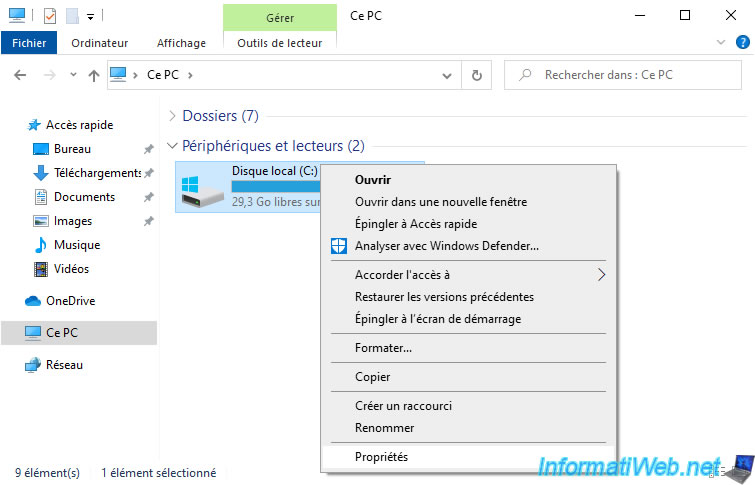Select Réseau in the sidebar

point(64,365)
